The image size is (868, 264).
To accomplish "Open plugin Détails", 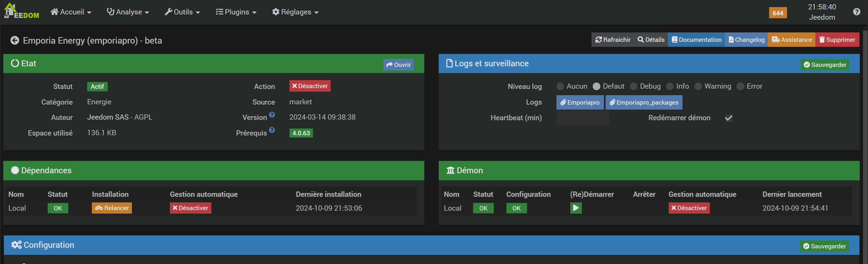I will point(651,40).
